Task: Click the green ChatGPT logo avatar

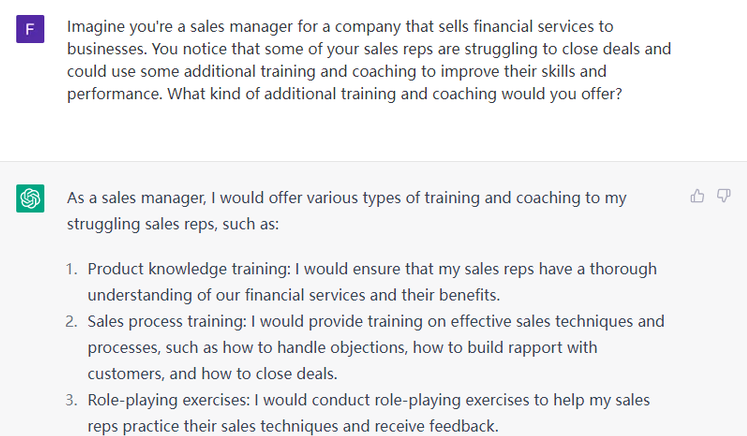Action: click(x=30, y=198)
